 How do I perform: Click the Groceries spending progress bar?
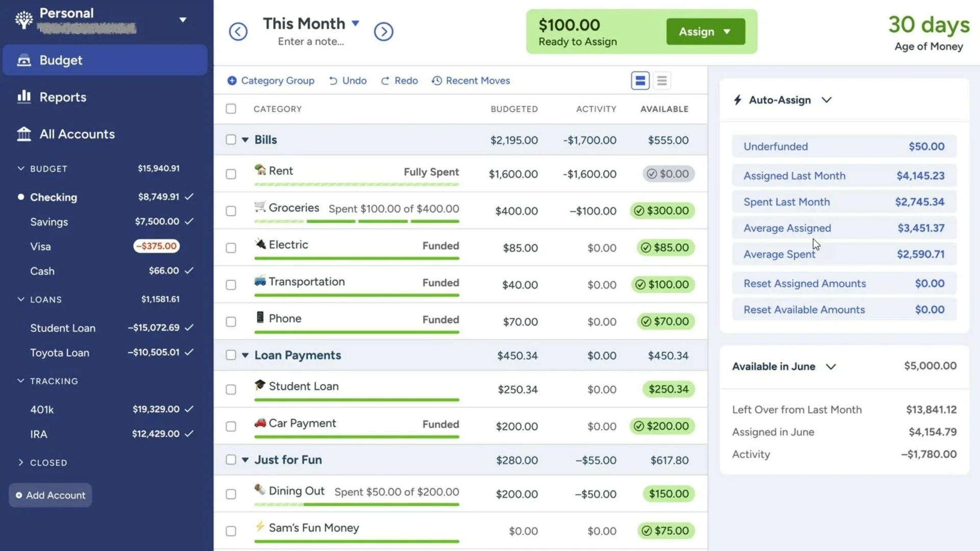[357, 221]
